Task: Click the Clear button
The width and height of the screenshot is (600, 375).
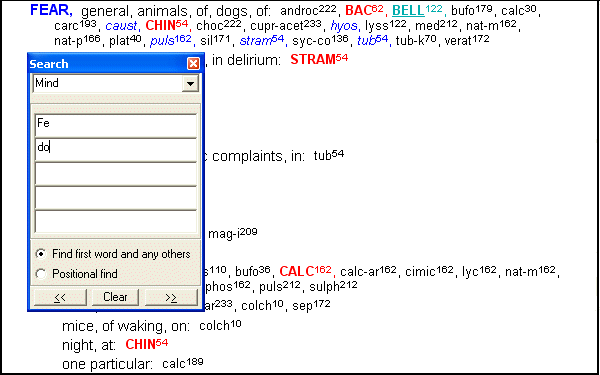Action: [115, 297]
